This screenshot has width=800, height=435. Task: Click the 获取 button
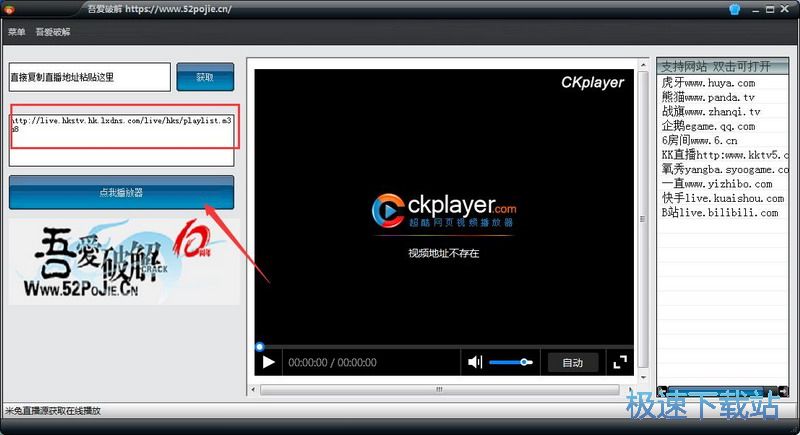pos(205,77)
